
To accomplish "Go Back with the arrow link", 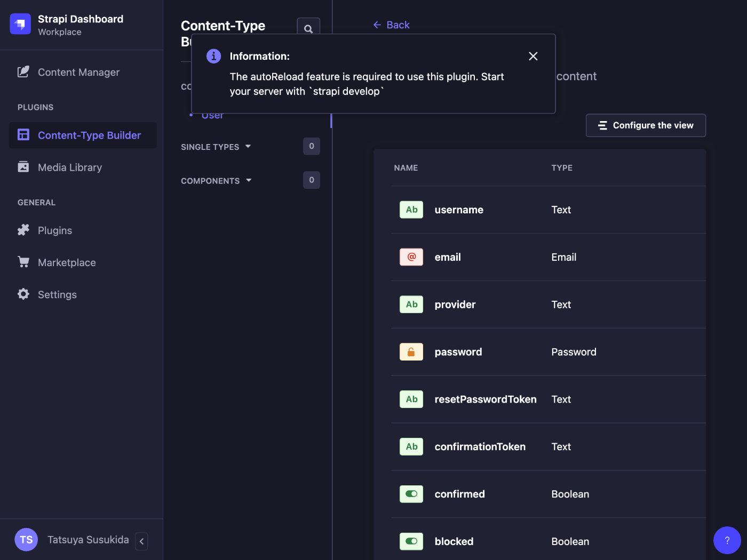I will (391, 25).
